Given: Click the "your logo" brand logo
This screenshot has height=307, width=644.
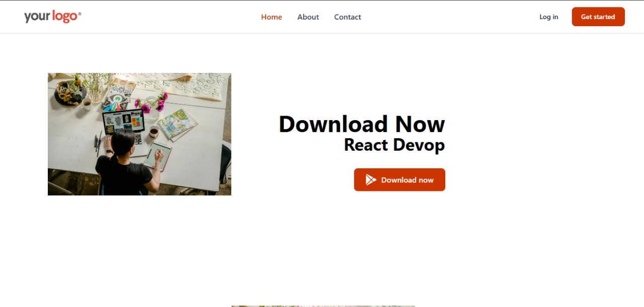Looking at the screenshot, I should (x=52, y=17).
